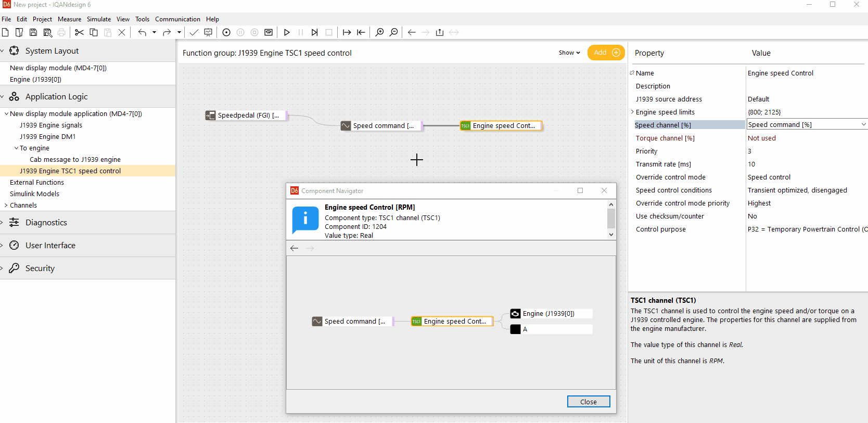Click the orange Add button
This screenshot has height=423, width=868.
606,53
